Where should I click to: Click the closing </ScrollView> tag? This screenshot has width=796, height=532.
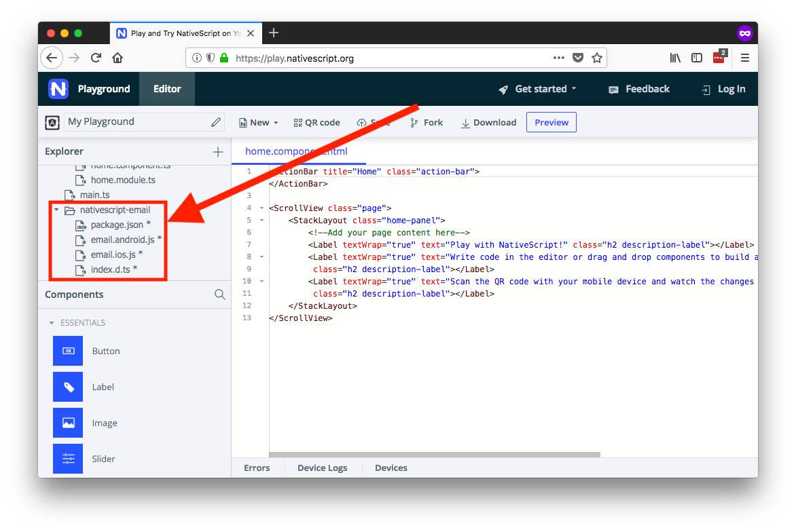pos(300,318)
